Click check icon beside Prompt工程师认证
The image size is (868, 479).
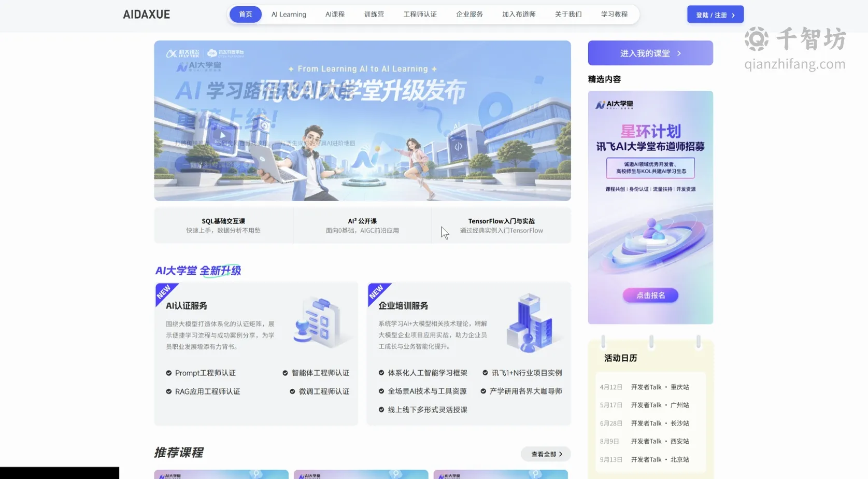[x=169, y=373]
